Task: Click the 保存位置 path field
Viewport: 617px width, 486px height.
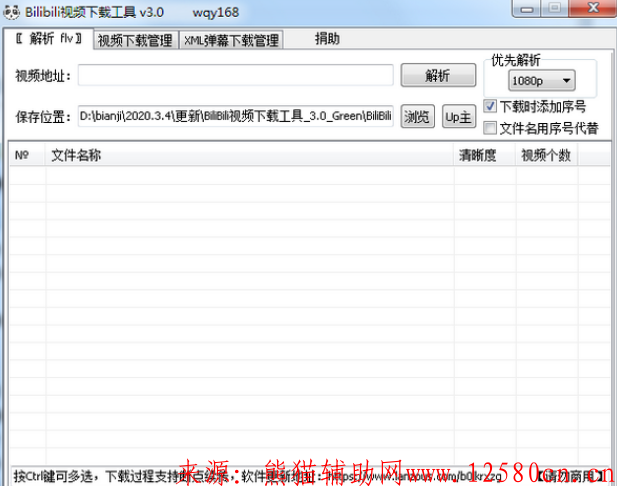Action: [235, 117]
